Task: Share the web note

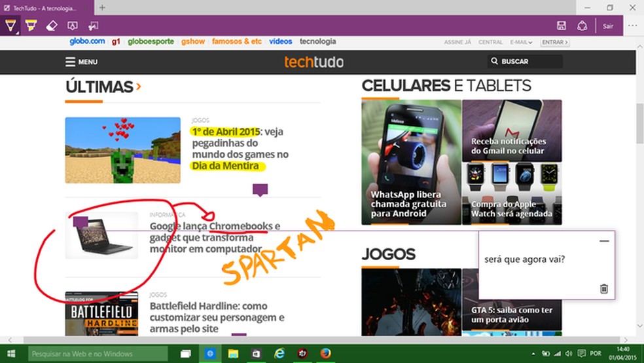Action: pyautogui.click(x=582, y=26)
